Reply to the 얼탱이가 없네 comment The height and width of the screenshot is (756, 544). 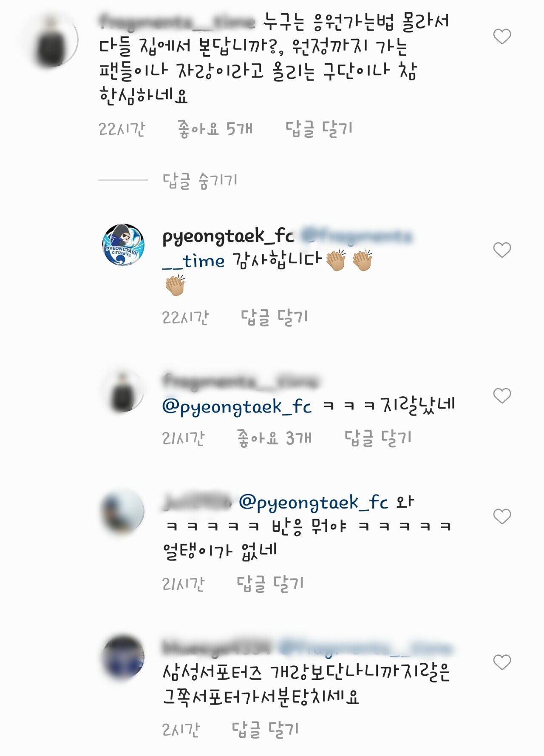pyautogui.click(x=270, y=584)
